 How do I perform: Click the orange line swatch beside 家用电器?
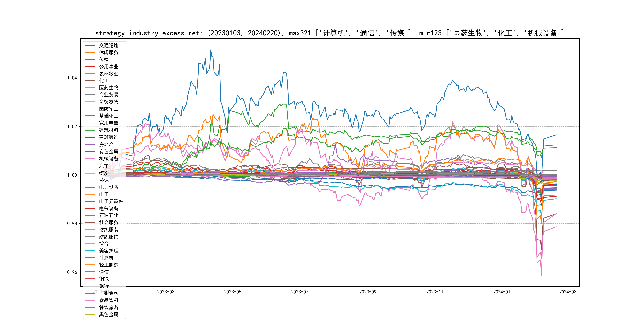coord(90,123)
